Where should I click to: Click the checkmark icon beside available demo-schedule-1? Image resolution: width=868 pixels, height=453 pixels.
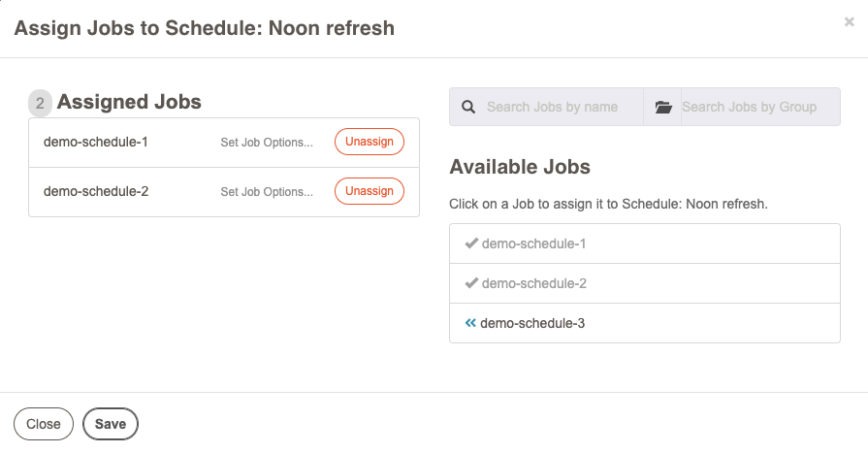pyautogui.click(x=471, y=243)
